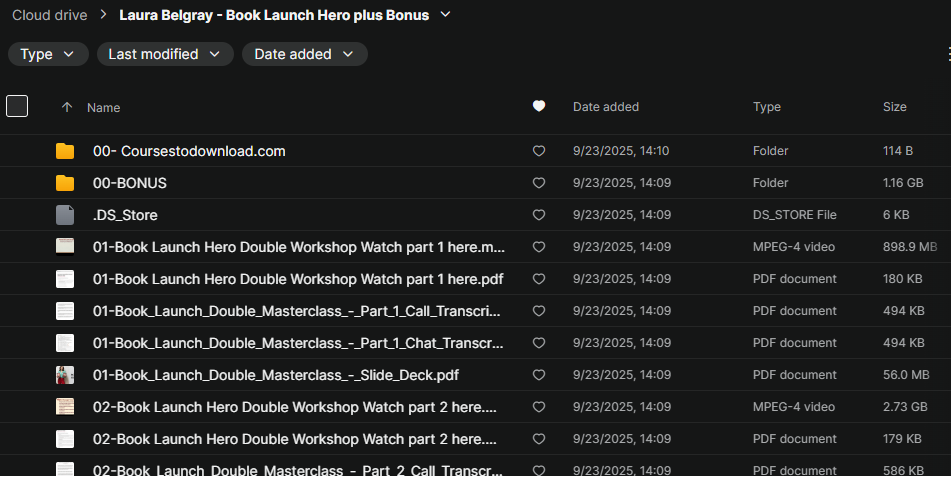
Task: Open the Type filter dropdown
Action: pos(47,54)
